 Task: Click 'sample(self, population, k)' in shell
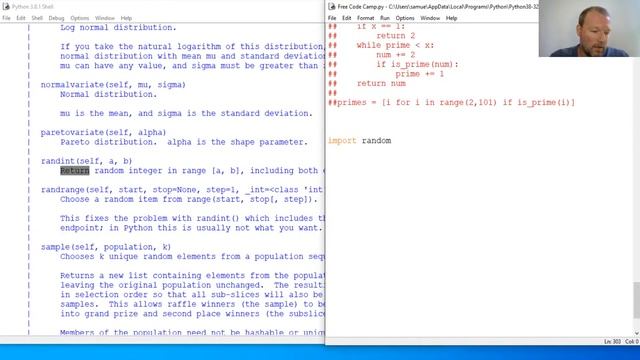click(106, 247)
